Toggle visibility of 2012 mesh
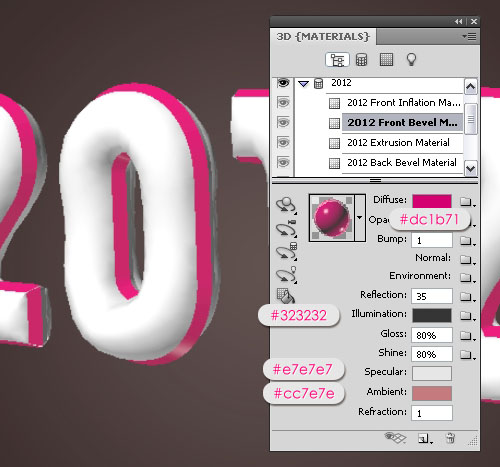 pyautogui.click(x=283, y=83)
